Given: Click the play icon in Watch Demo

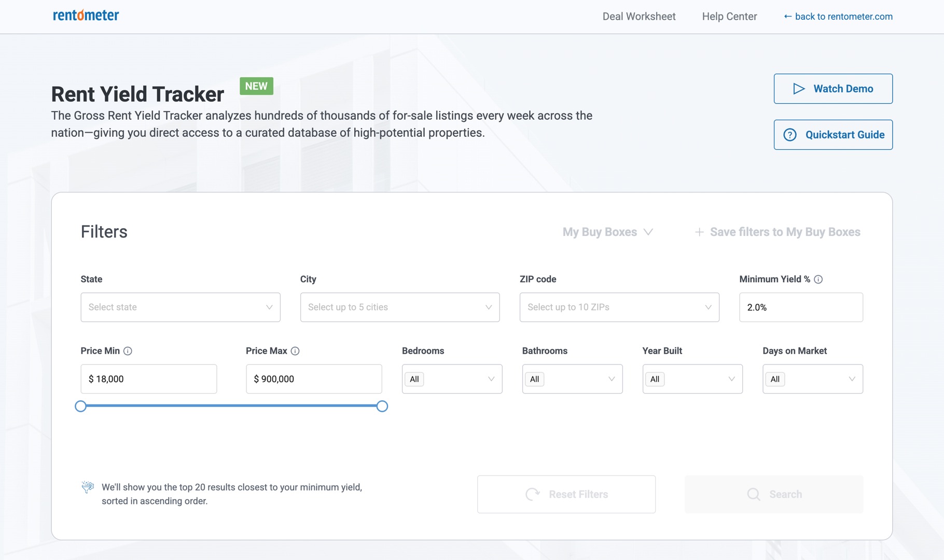Looking at the screenshot, I should [x=799, y=89].
